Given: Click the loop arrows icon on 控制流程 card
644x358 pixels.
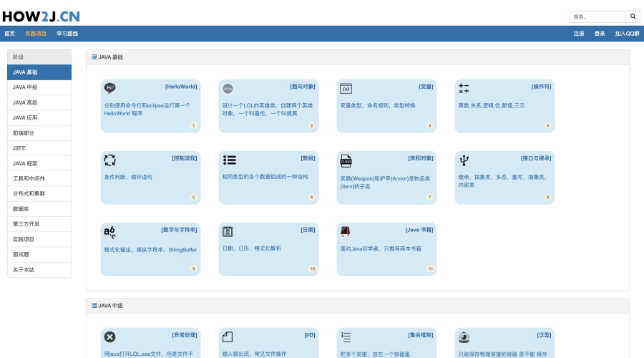Looking at the screenshot, I should tap(109, 160).
